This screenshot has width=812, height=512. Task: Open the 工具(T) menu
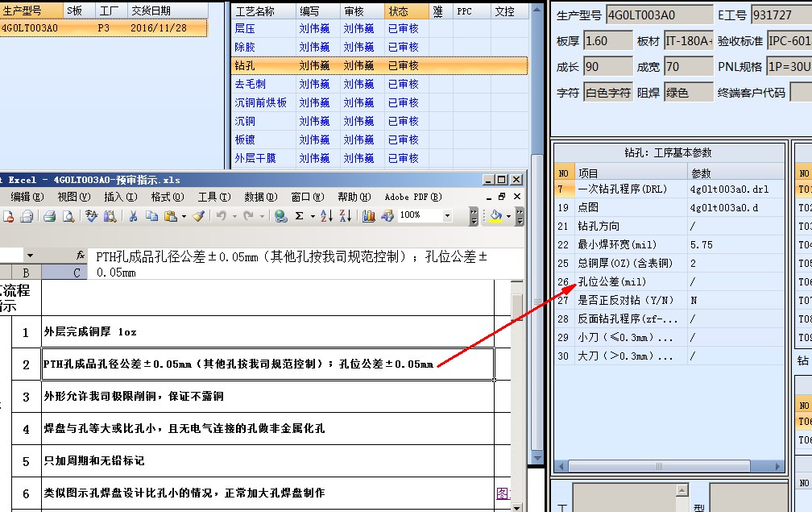214,197
